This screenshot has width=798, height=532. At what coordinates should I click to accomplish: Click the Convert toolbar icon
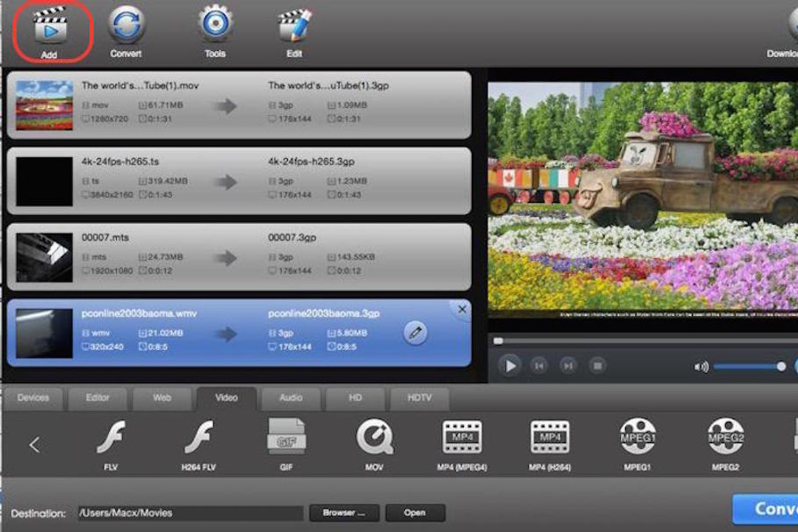126,25
